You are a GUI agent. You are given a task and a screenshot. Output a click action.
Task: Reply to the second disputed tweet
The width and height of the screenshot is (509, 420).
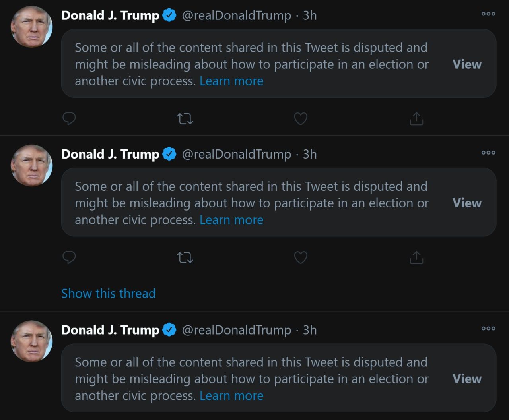coord(69,257)
